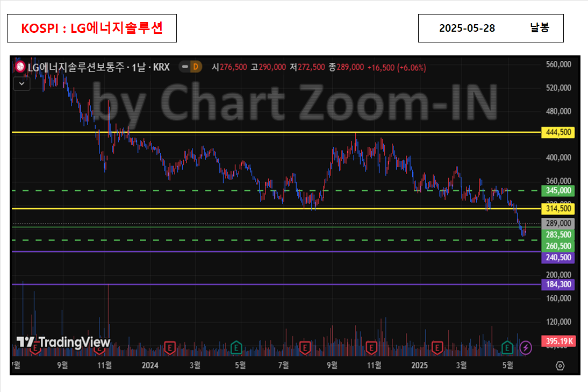The width and height of the screenshot is (588, 392).
Task: Click the gray 289,000 current price label
Action: pyautogui.click(x=558, y=223)
